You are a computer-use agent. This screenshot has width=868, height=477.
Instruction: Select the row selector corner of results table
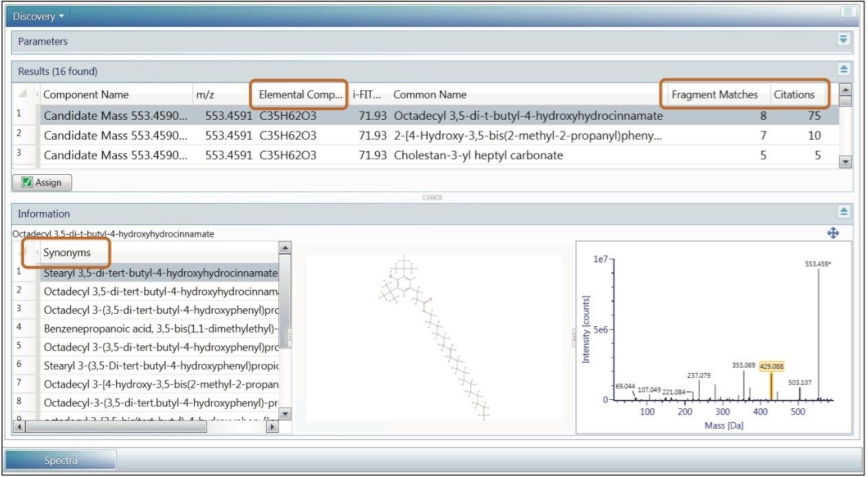click(x=23, y=95)
